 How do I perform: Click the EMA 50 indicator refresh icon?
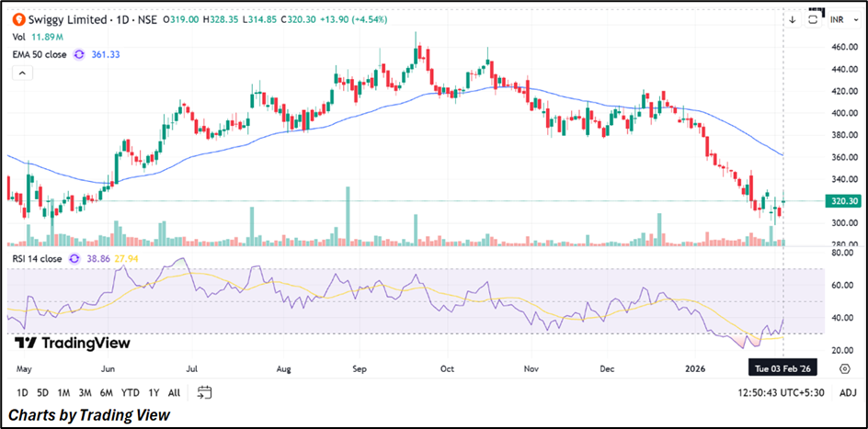point(78,55)
